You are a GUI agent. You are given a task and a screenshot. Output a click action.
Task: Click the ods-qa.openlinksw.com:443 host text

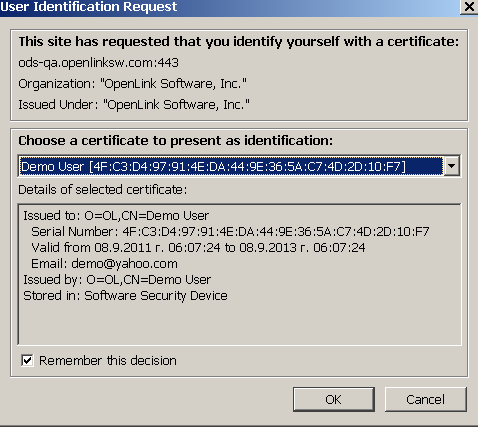click(x=98, y=63)
